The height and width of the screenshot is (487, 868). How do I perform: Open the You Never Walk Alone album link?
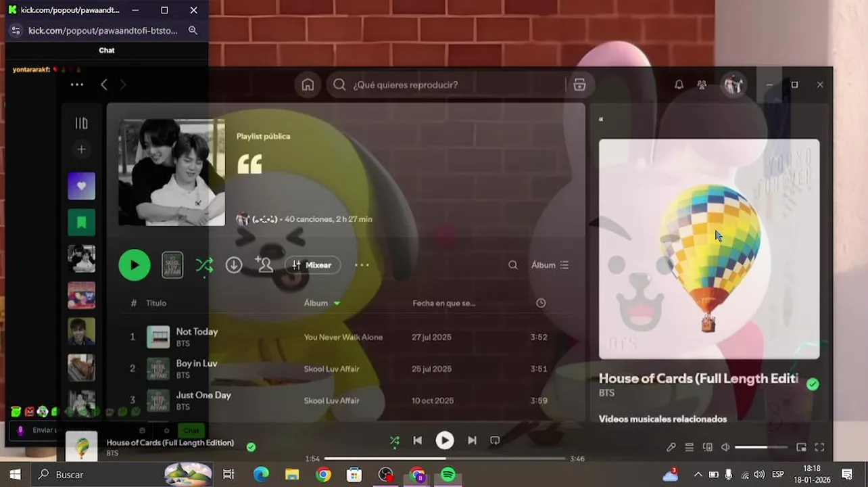click(x=343, y=337)
